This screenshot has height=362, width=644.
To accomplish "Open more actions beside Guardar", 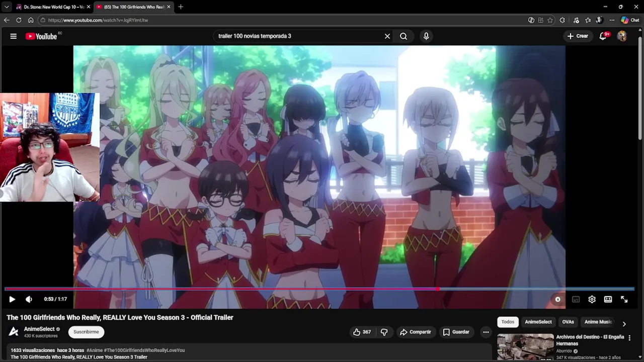I will [486, 332].
